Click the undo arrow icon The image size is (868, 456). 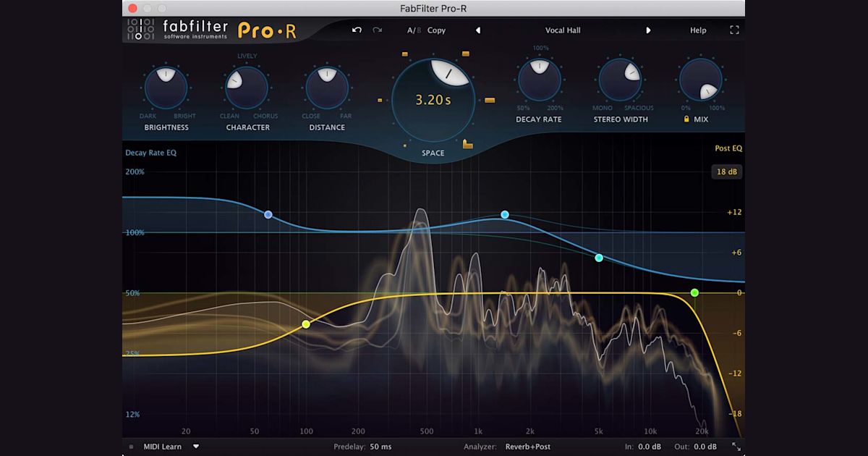click(x=357, y=30)
